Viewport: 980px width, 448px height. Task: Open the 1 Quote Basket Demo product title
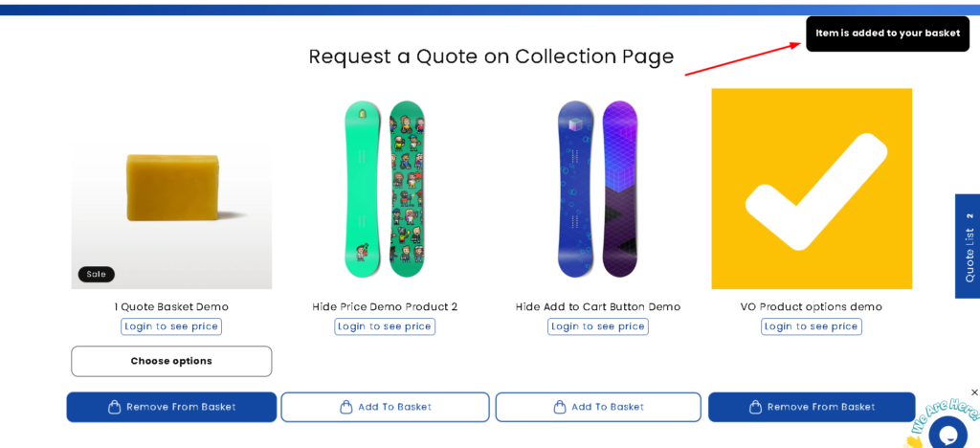click(171, 307)
